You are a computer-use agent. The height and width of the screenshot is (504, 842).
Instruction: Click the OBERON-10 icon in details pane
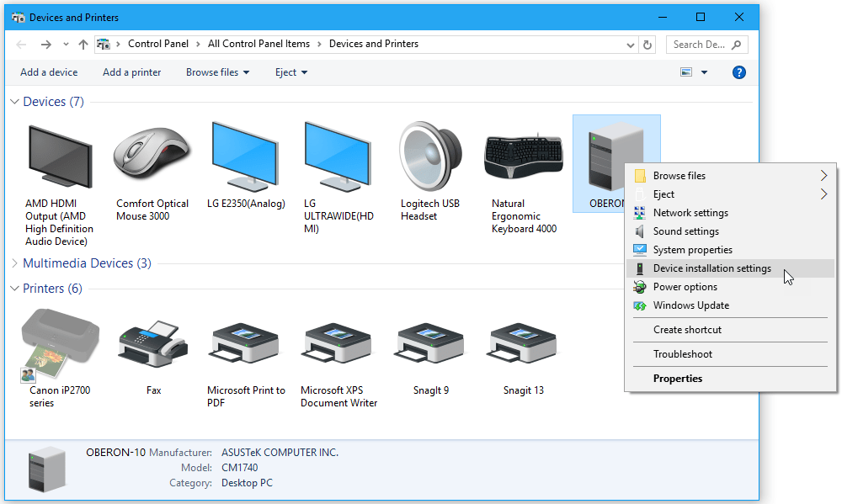pos(47,470)
